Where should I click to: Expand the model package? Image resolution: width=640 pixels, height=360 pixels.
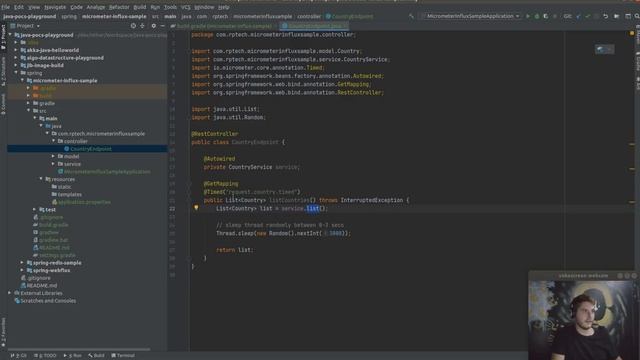[x=53, y=156]
